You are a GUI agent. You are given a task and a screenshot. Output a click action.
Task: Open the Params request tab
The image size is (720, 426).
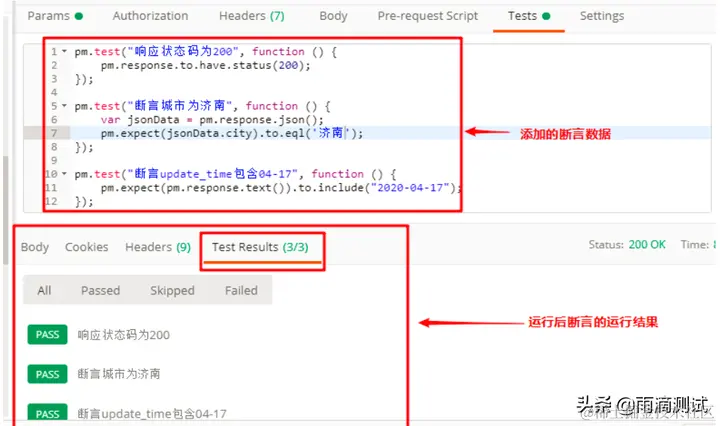click(x=55, y=16)
